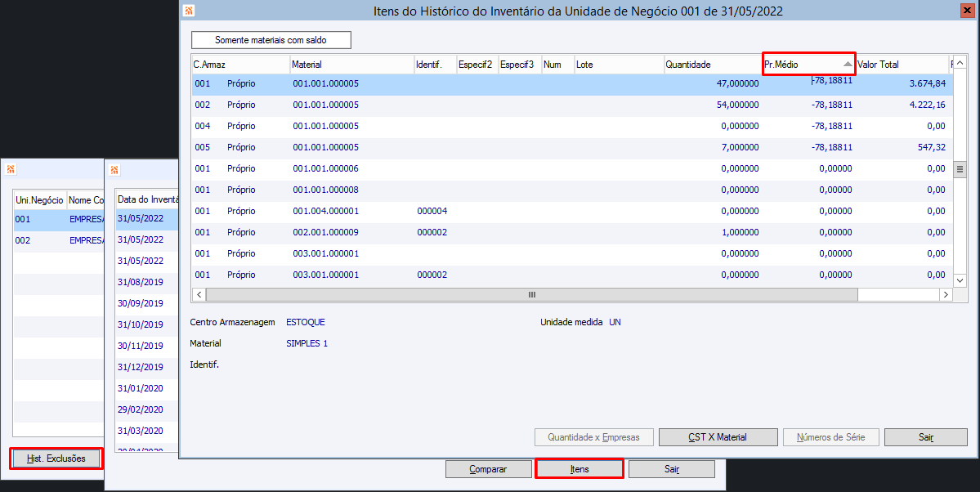Click the horizontal scroll left arrow

(199, 294)
